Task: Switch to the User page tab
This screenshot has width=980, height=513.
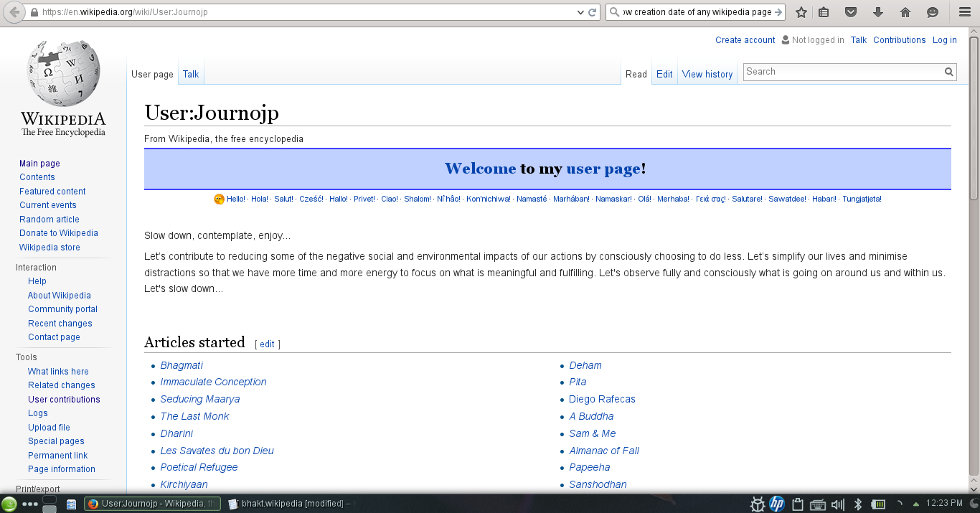Action: tap(152, 74)
